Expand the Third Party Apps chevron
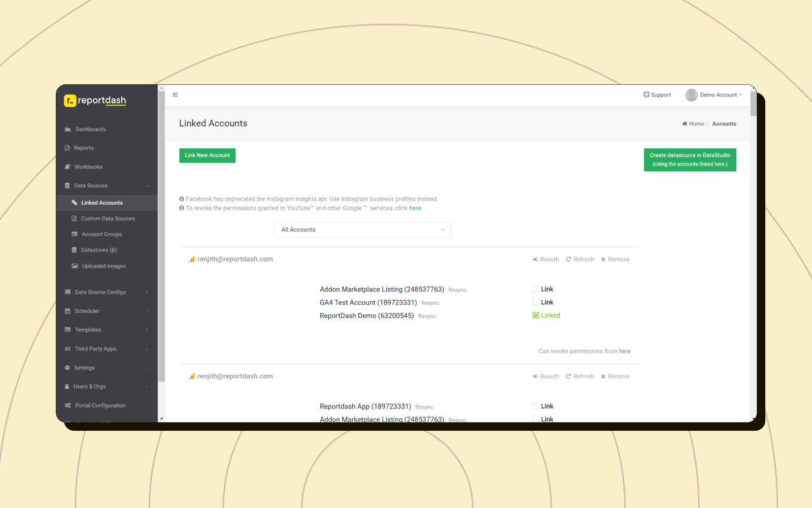Screen dimensions: 812x508 click(147, 349)
